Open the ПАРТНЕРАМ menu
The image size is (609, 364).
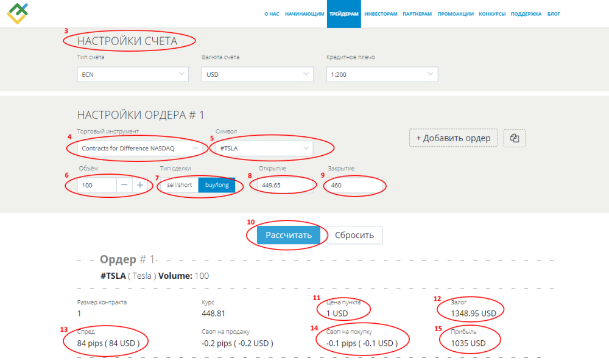[417, 14]
